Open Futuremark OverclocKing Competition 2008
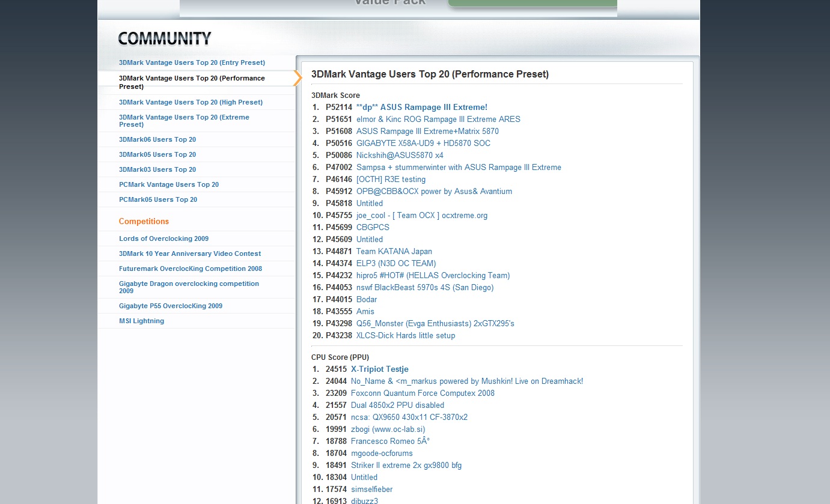This screenshot has height=504, width=830. 191,269
